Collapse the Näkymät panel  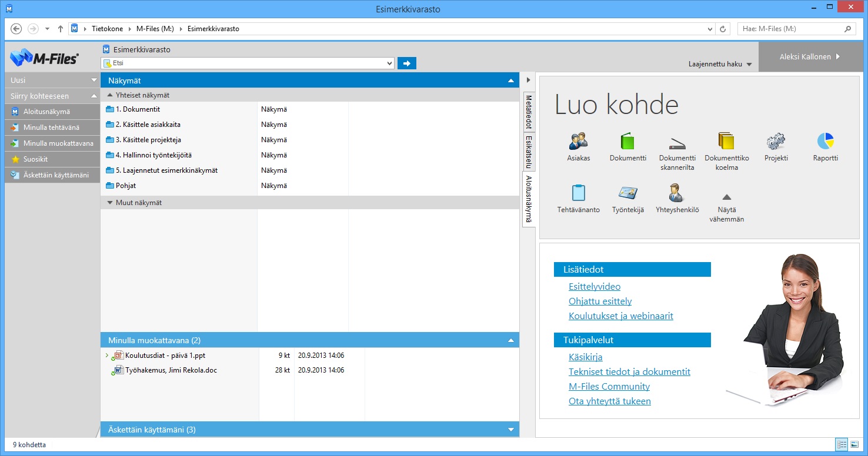pyautogui.click(x=511, y=81)
